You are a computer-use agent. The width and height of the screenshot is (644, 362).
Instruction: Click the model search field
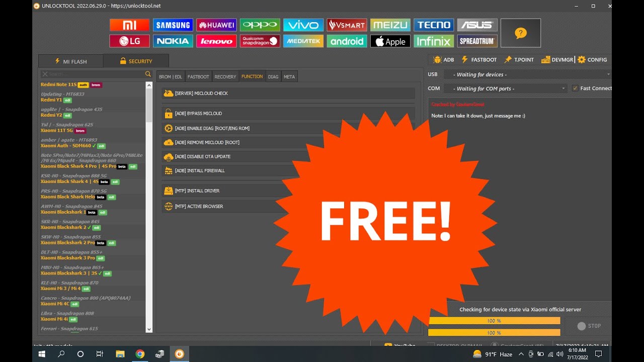[93, 74]
